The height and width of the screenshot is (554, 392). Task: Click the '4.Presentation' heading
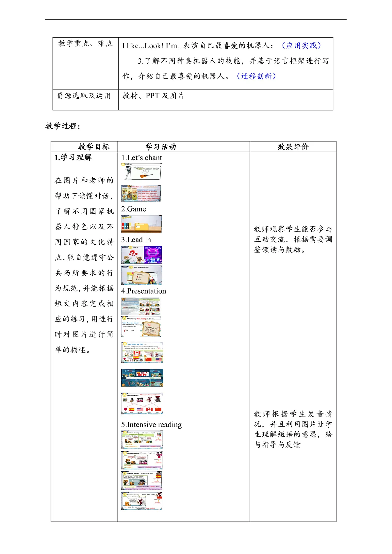point(144,291)
